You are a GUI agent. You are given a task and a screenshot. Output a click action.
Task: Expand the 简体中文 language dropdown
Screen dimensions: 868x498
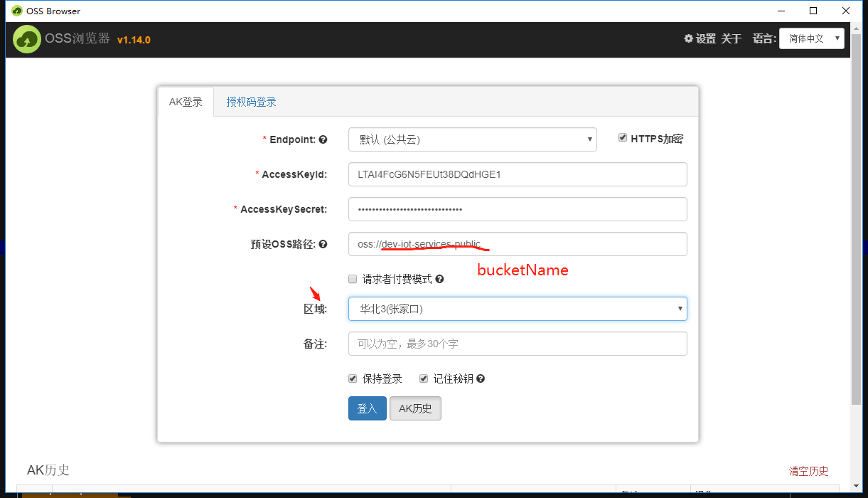pos(812,38)
